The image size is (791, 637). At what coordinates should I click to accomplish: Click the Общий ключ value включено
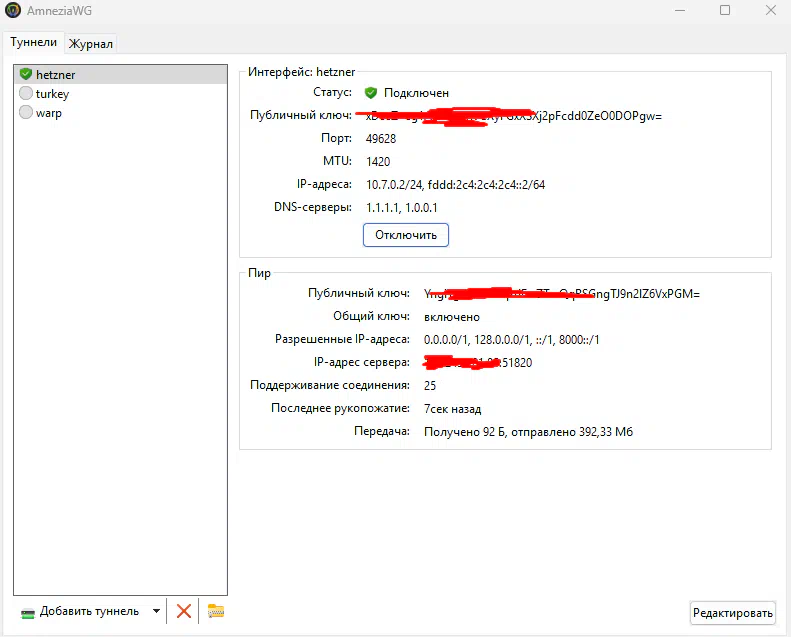451,317
